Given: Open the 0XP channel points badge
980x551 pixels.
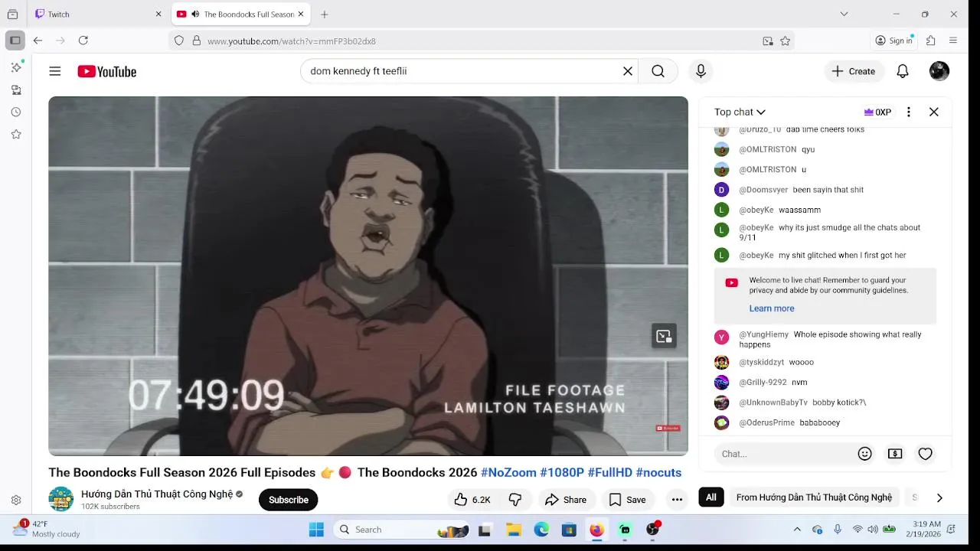Looking at the screenshot, I should (877, 112).
